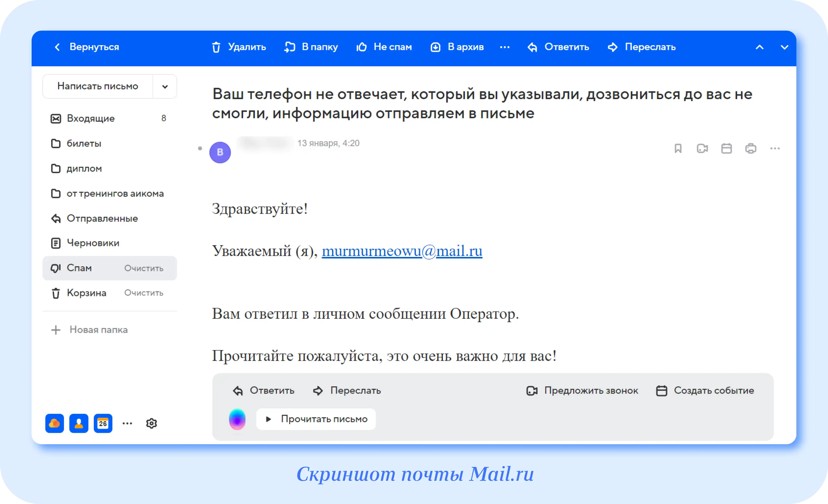
Task: Open the Черновики folder
Action: pyautogui.click(x=109, y=243)
